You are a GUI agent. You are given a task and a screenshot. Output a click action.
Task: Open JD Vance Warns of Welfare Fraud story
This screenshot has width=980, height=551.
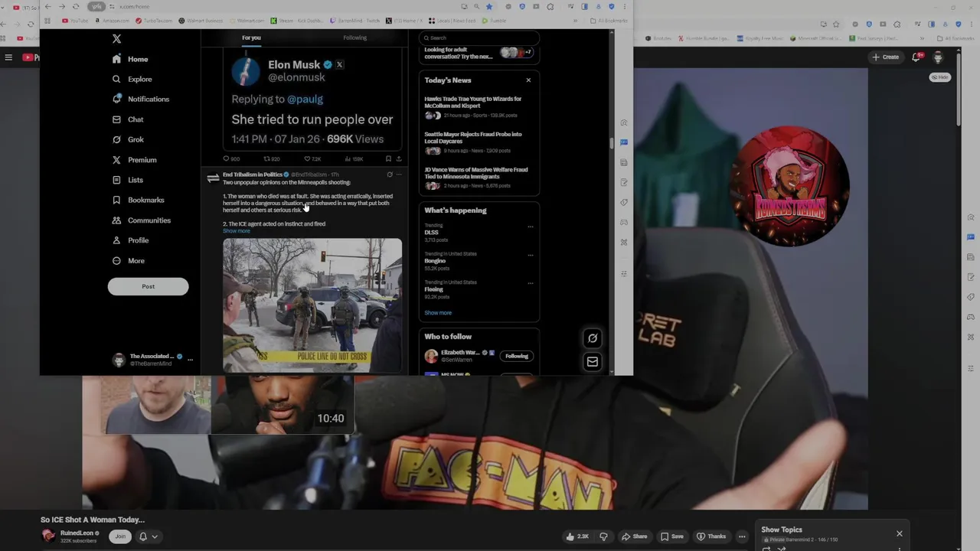(x=479, y=178)
